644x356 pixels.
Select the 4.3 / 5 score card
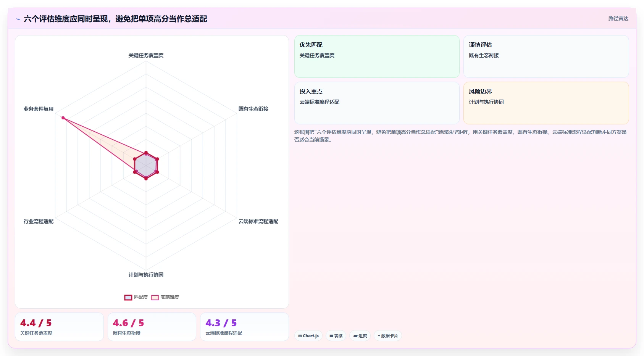click(244, 327)
